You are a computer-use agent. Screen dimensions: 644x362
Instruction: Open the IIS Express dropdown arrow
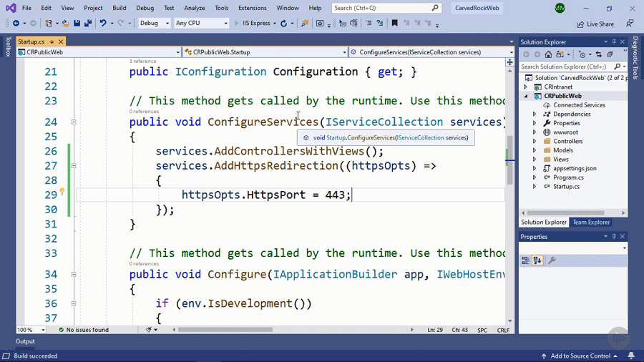click(x=274, y=24)
